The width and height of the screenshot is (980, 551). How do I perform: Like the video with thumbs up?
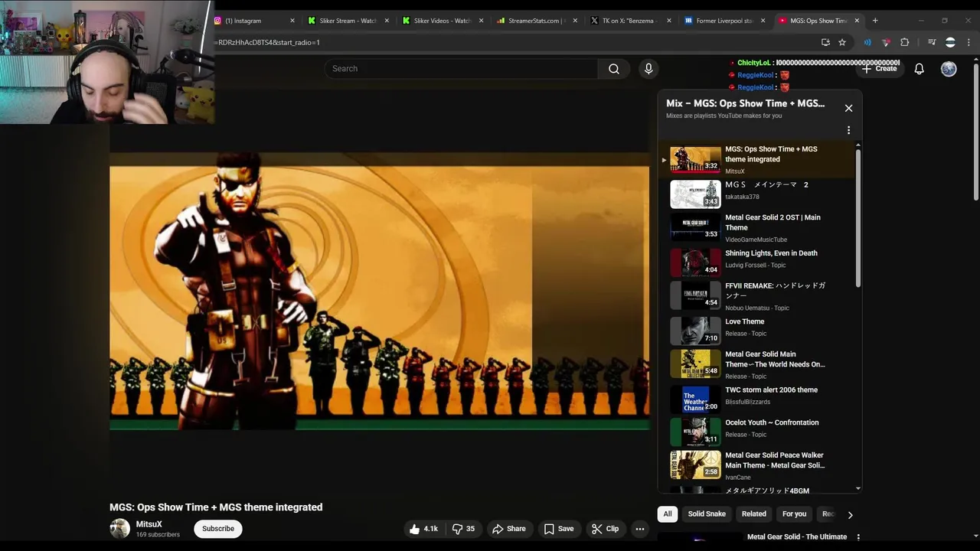click(x=423, y=529)
